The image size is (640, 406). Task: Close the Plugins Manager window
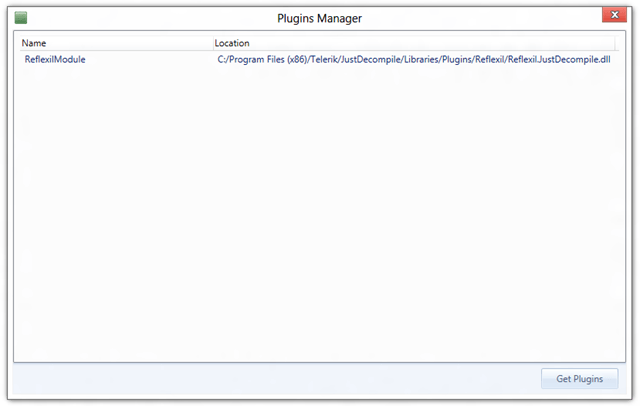(x=614, y=15)
